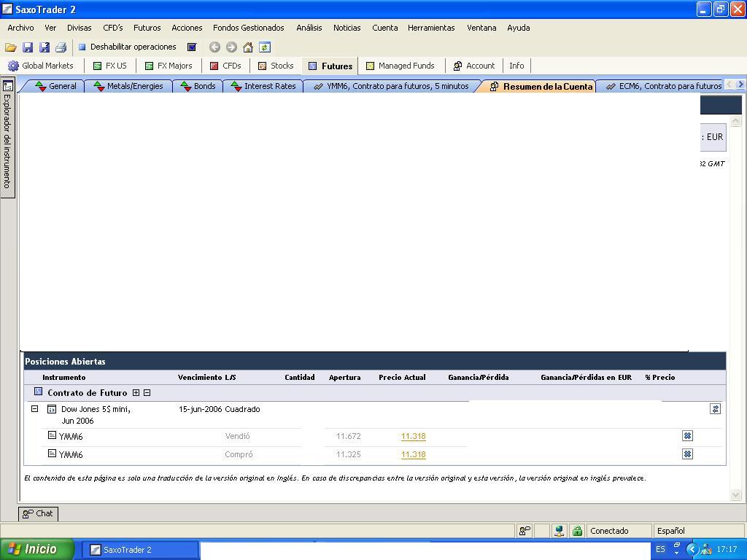Click the Open folder toolbar icon

10,47
